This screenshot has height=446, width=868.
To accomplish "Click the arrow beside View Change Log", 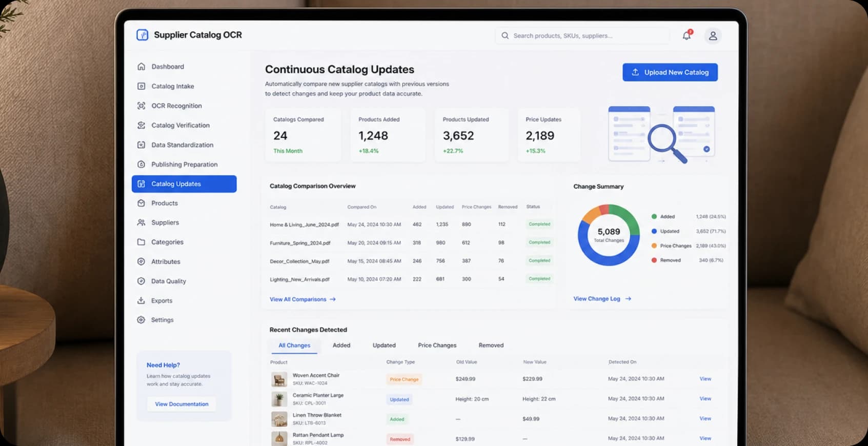I will click(x=628, y=299).
